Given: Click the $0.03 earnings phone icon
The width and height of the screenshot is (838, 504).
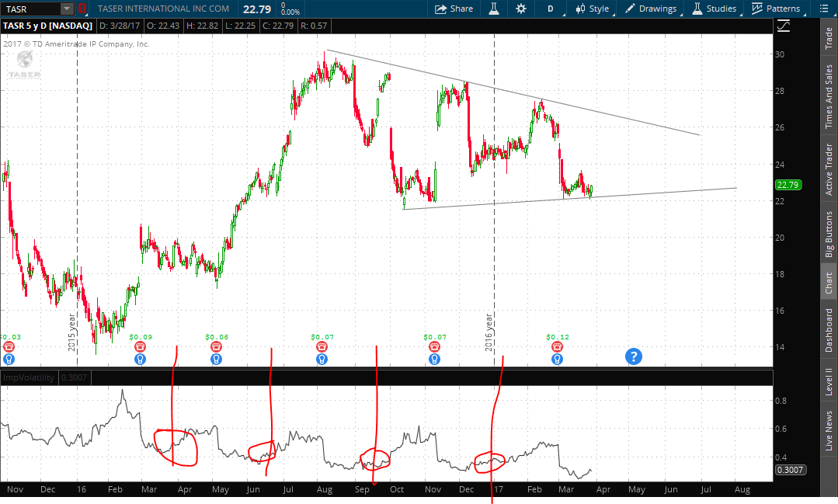Looking at the screenshot, I should pyautogui.click(x=9, y=346).
